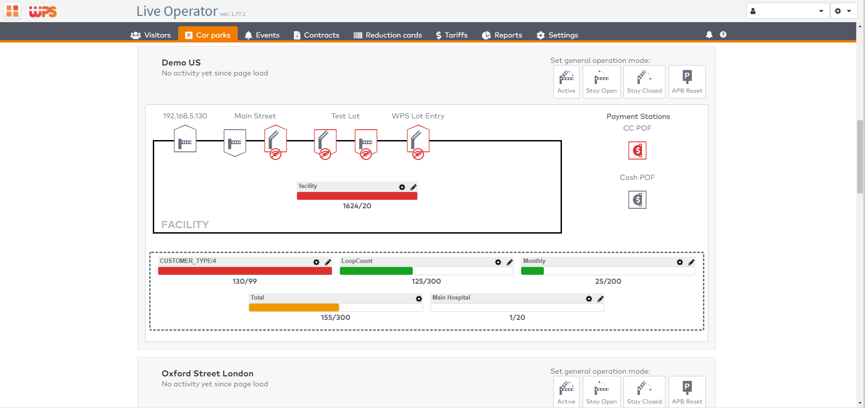This screenshot has width=868, height=408.
Task: Click the Payment Stations heading
Action: click(638, 116)
